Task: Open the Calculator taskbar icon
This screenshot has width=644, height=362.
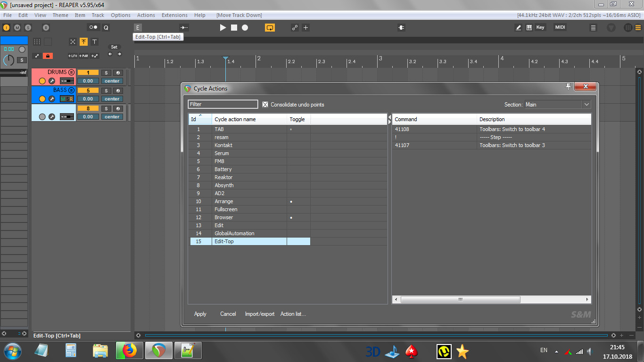Action: 71,351
